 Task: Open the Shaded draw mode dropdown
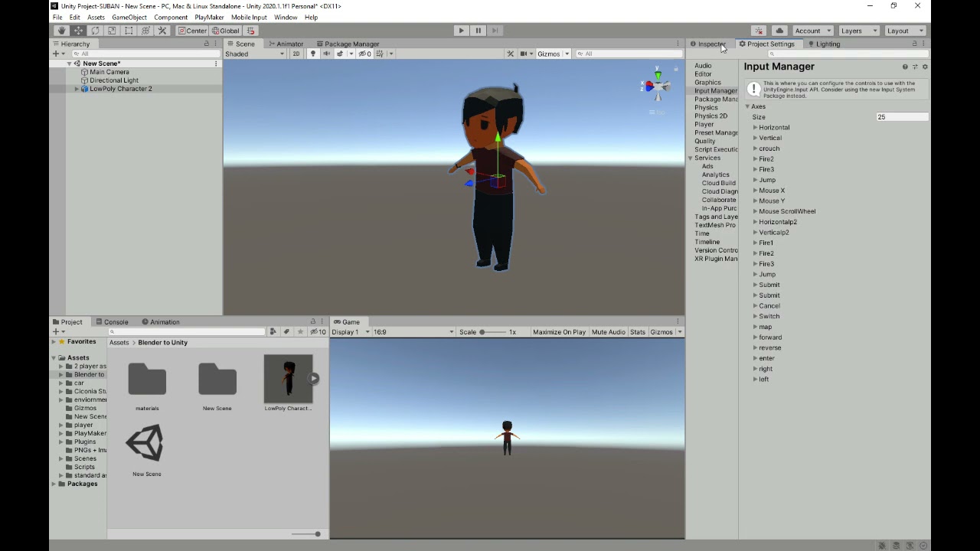click(x=255, y=54)
